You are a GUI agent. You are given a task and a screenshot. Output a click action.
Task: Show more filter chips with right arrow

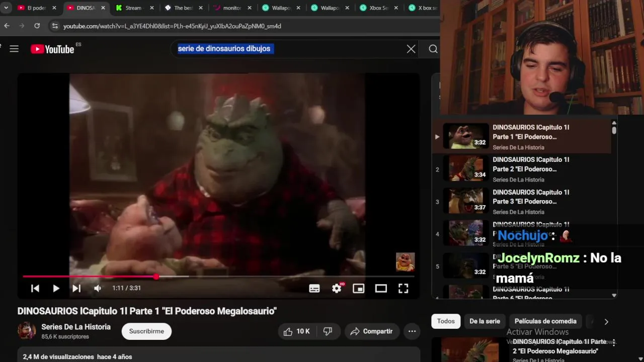[x=606, y=322]
